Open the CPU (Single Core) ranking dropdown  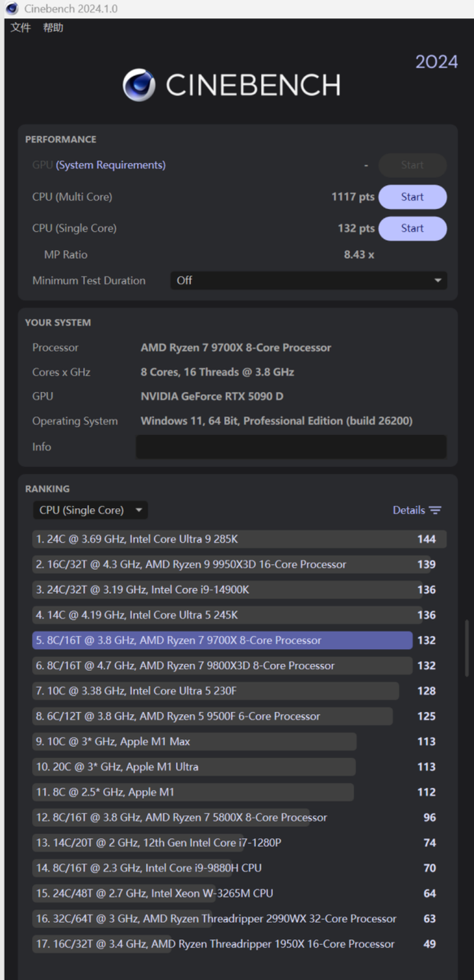pyautogui.click(x=90, y=510)
